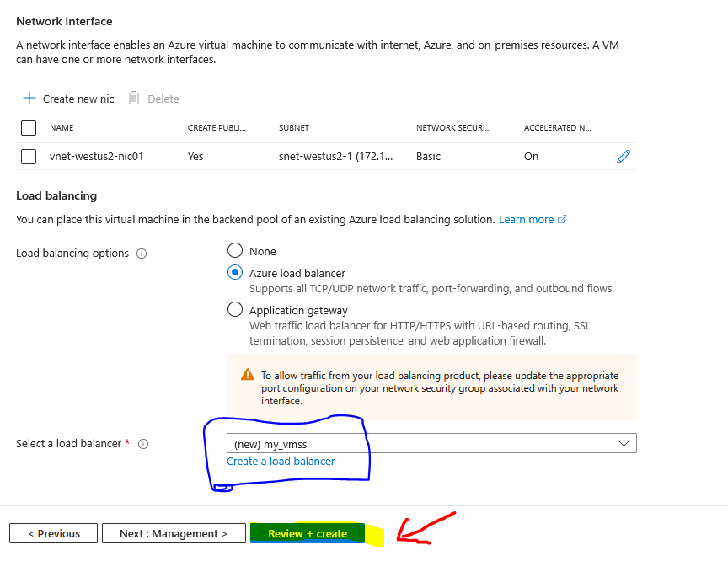
Task: Open the load balancer dropdown showing (new) my_vmss
Action: pyautogui.click(x=431, y=443)
